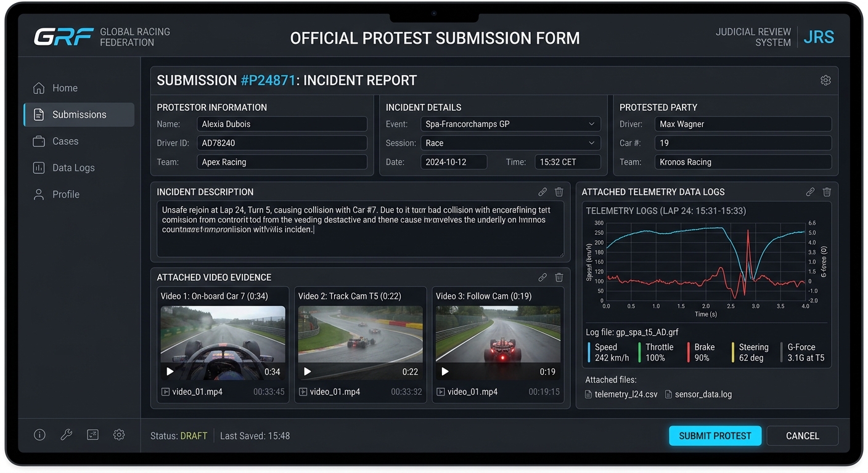The height and width of the screenshot is (473, 868).
Task: Play Video 1 On-board Car 7
Action: 170,371
